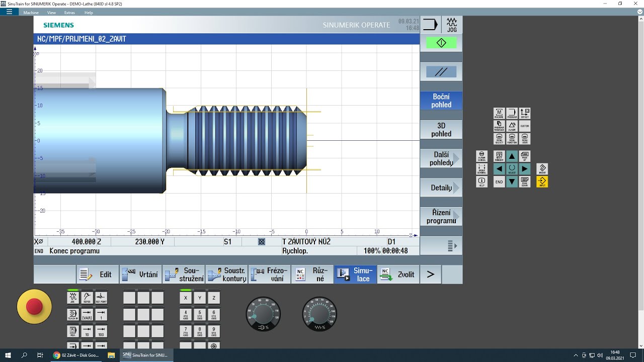Click the Edit softkey
644x362 pixels.
(98, 275)
